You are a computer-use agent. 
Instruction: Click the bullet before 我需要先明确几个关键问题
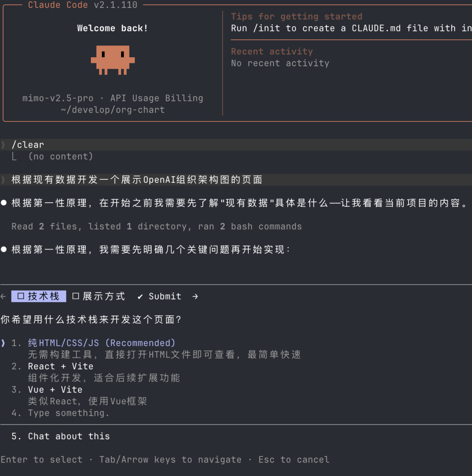[x=4, y=250]
